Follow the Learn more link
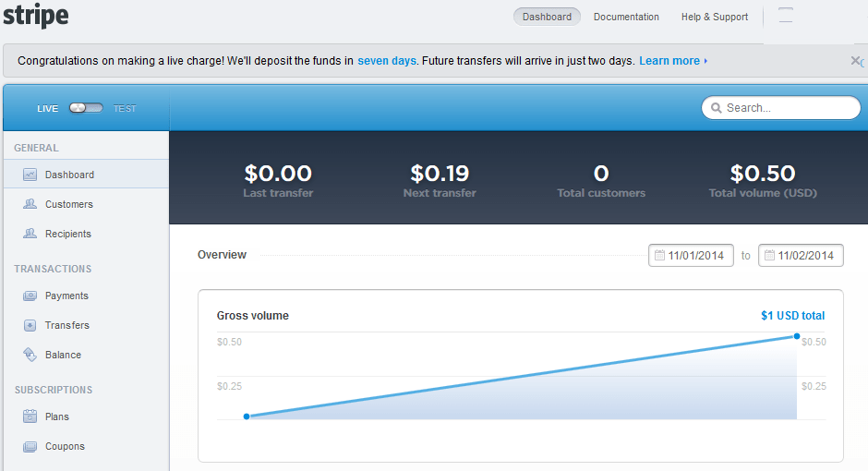Image resolution: width=868 pixels, height=471 pixels. click(x=673, y=61)
